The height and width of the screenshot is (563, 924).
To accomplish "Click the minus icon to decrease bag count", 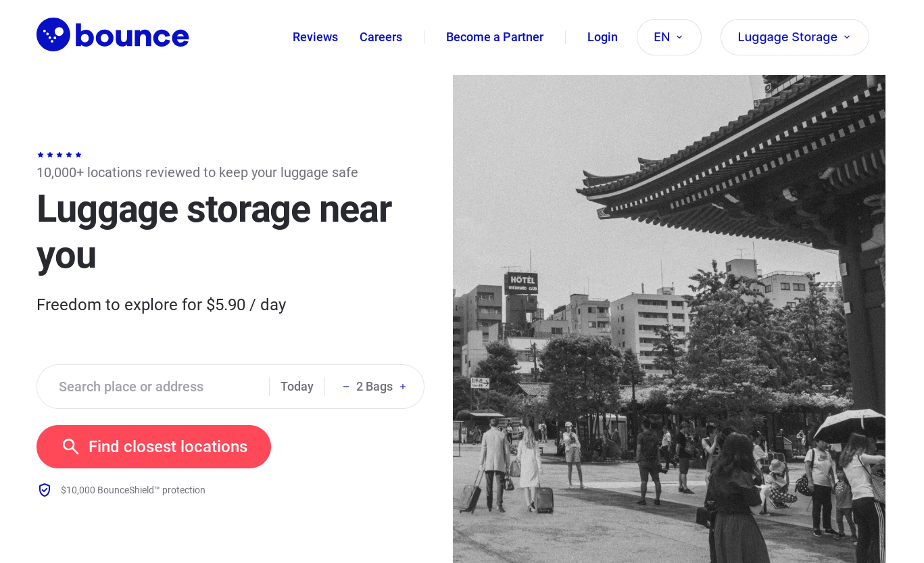I will tap(345, 386).
